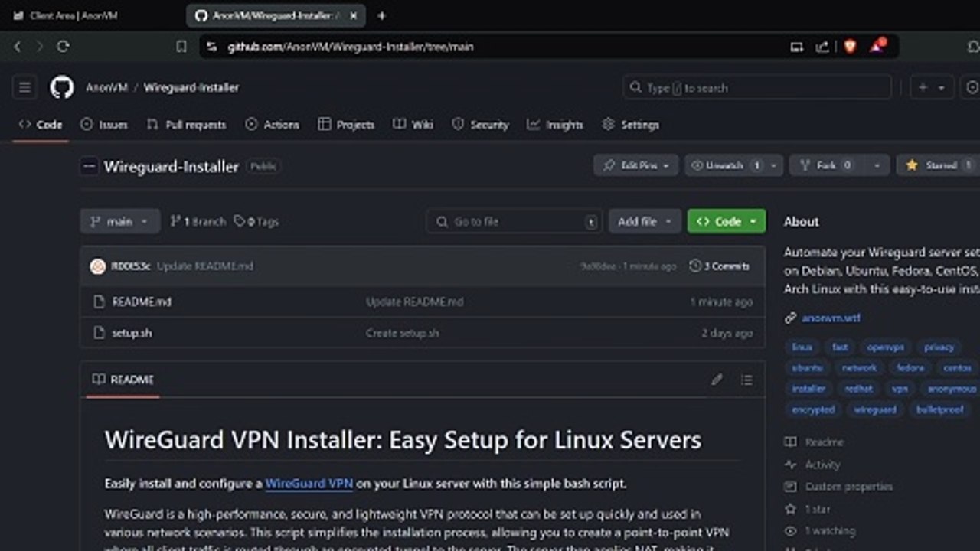This screenshot has width=980, height=551.
Task: Open the Issues tab
Action: click(x=104, y=125)
